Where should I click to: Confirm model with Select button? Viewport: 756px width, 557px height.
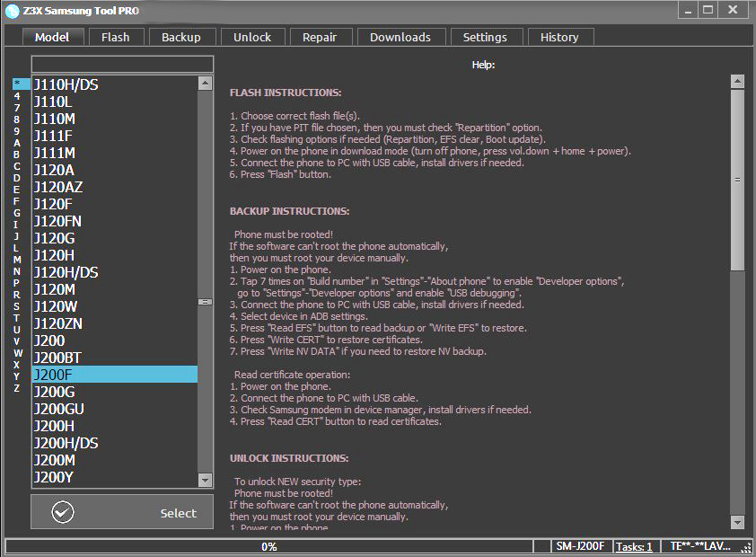[122, 512]
